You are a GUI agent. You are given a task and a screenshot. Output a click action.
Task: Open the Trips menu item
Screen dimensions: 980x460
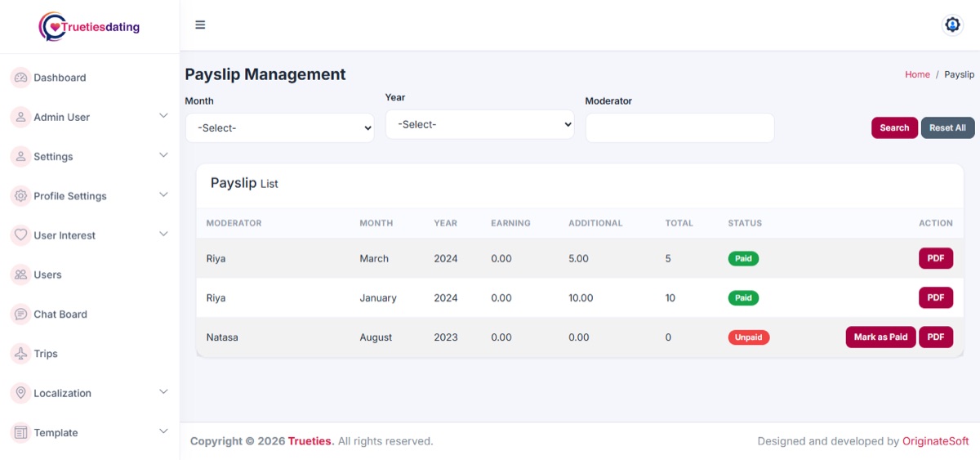(46, 354)
